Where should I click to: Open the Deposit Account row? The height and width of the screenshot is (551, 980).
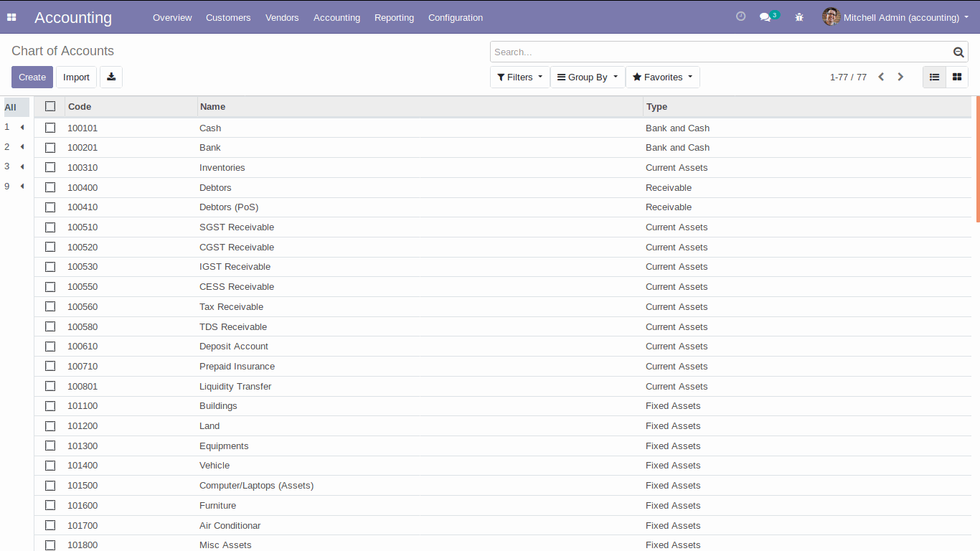pos(503,346)
